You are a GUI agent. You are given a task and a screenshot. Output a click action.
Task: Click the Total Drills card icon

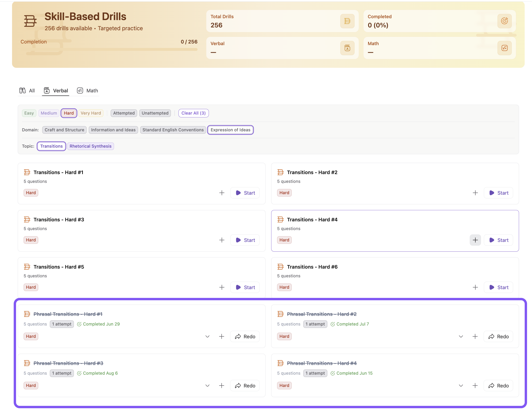(347, 21)
